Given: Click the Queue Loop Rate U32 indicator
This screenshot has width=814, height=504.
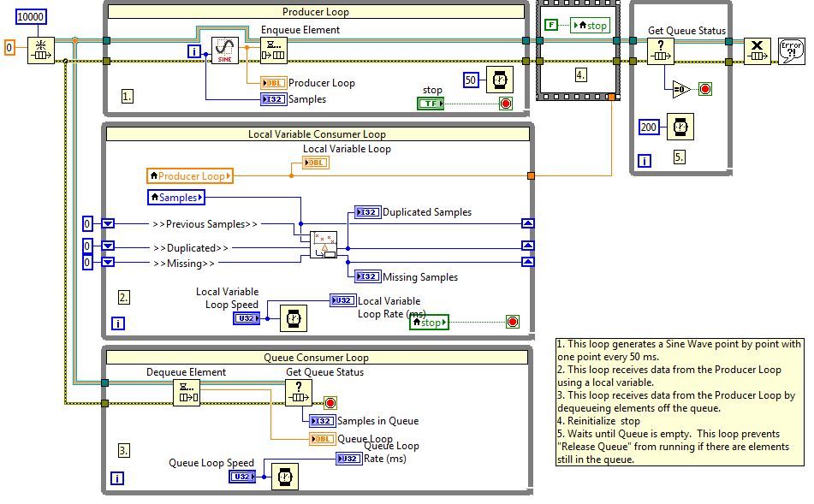Looking at the screenshot, I should [x=349, y=459].
